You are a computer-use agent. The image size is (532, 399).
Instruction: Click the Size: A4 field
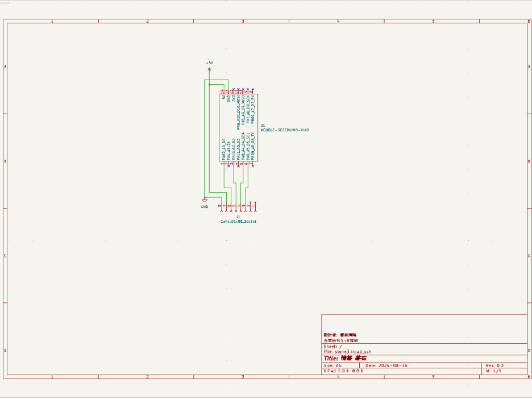coord(332,365)
